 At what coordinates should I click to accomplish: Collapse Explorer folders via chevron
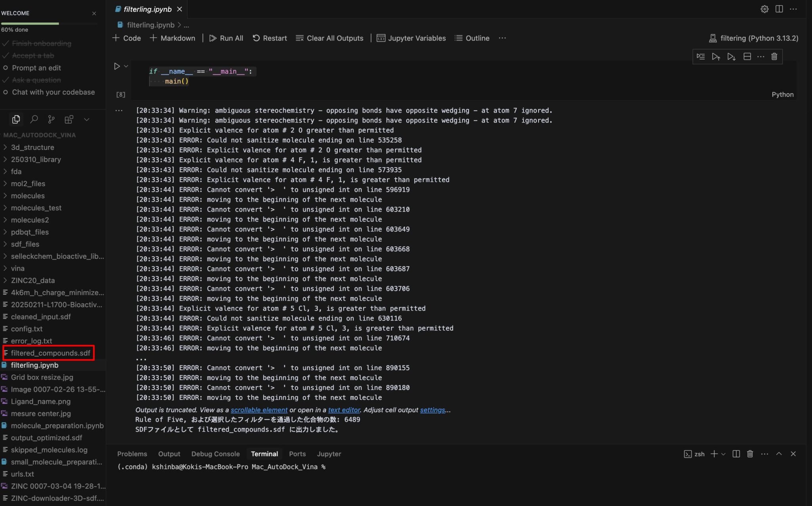87,119
